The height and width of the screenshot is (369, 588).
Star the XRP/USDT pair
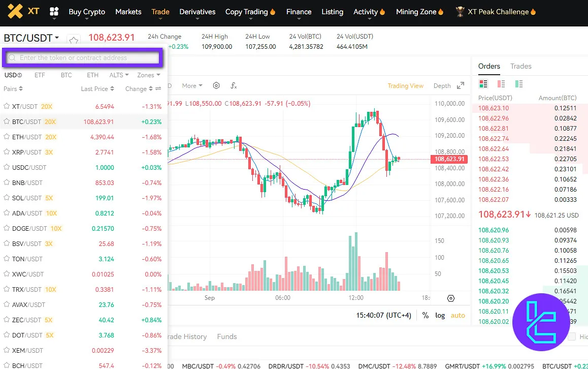pos(7,152)
